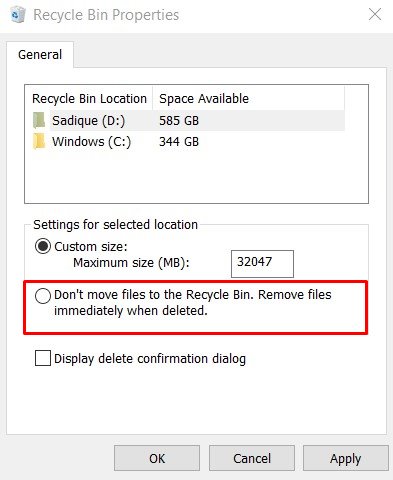
Task: Check Display delete confirmation dialog
Action: click(x=43, y=358)
